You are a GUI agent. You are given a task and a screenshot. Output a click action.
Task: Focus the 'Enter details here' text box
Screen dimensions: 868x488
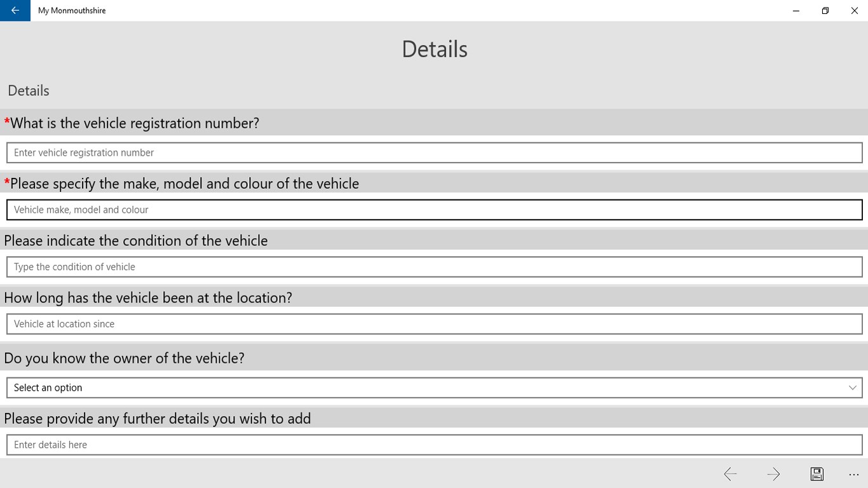coord(434,445)
